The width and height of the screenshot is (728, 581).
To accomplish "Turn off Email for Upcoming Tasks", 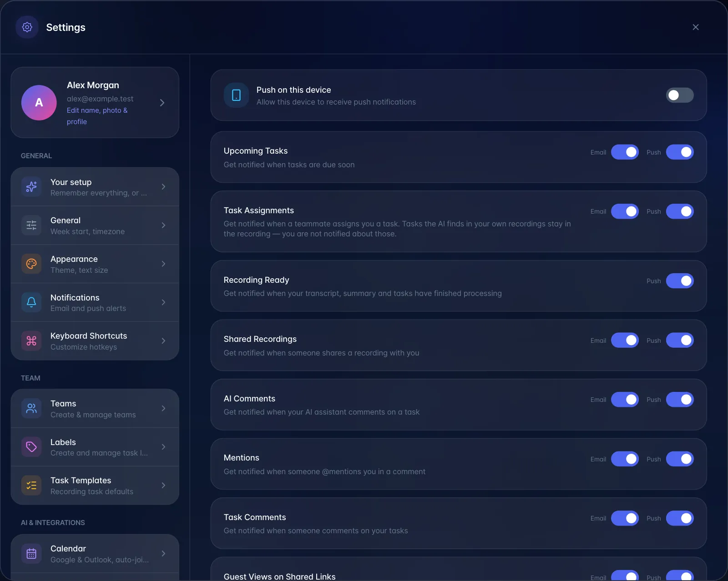I will (625, 152).
